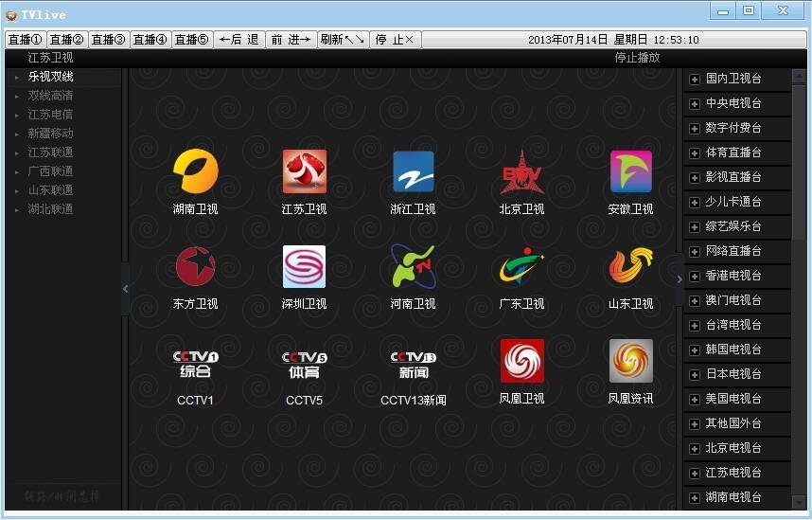Click the date and time display bar
This screenshot has height=520, width=812.
[613, 40]
